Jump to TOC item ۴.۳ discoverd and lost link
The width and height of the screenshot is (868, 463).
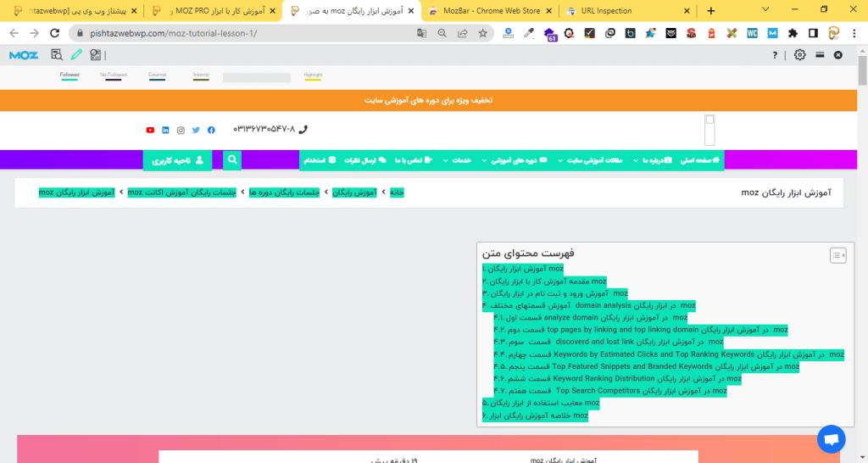click(609, 343)
